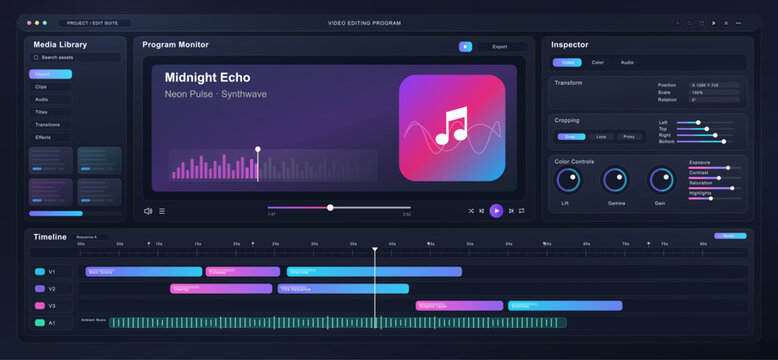Click the Contrast slider
Screen dimensions: 778x360
click(715, 178)
